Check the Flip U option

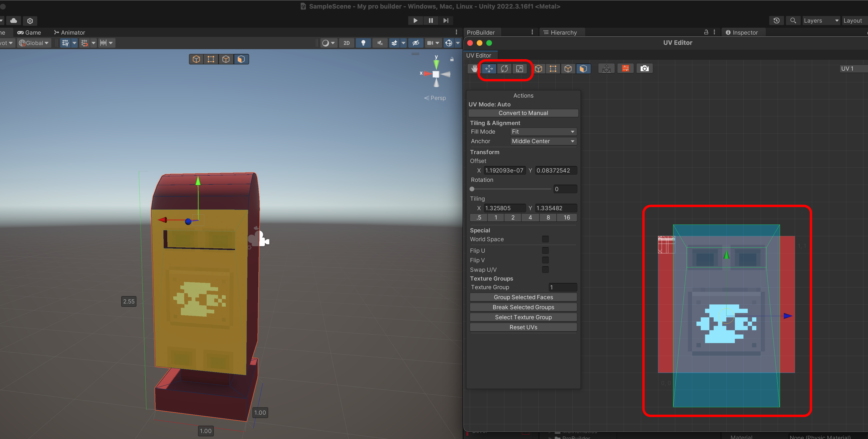pyautogui.click(x=545, y=250)
